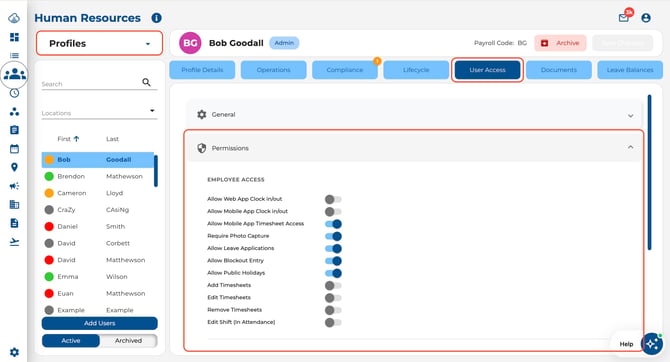Open the settings gear at sidebar bottom

click(x=14, y=352)
